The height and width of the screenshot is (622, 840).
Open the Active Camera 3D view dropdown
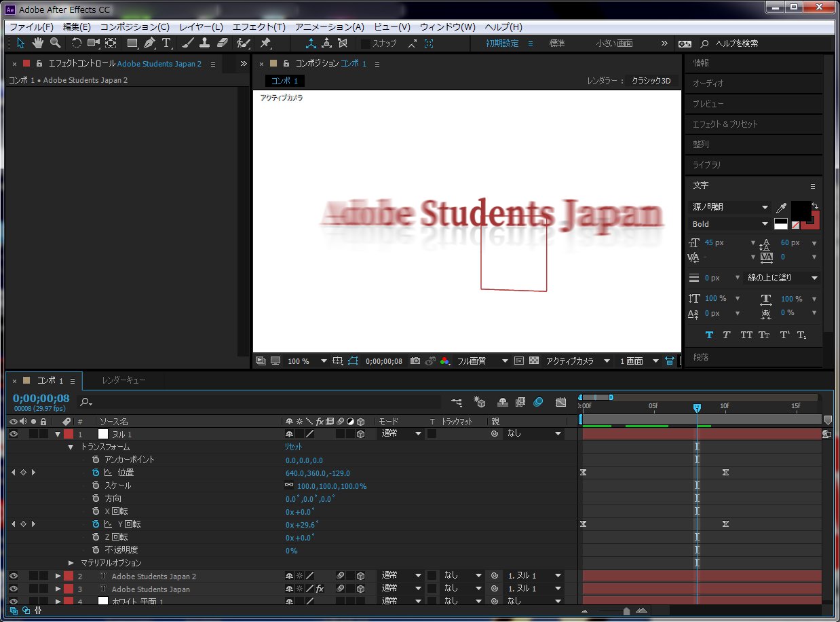[x=578, y=361]
